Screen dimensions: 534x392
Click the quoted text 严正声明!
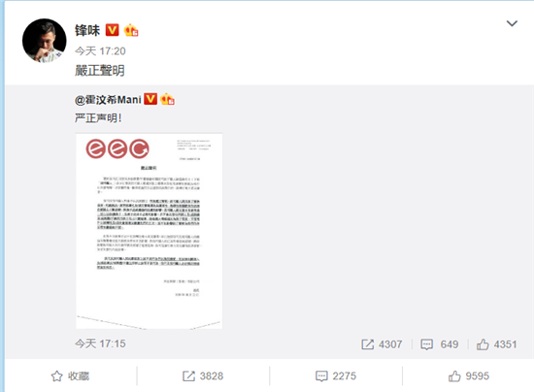(98, 118)
